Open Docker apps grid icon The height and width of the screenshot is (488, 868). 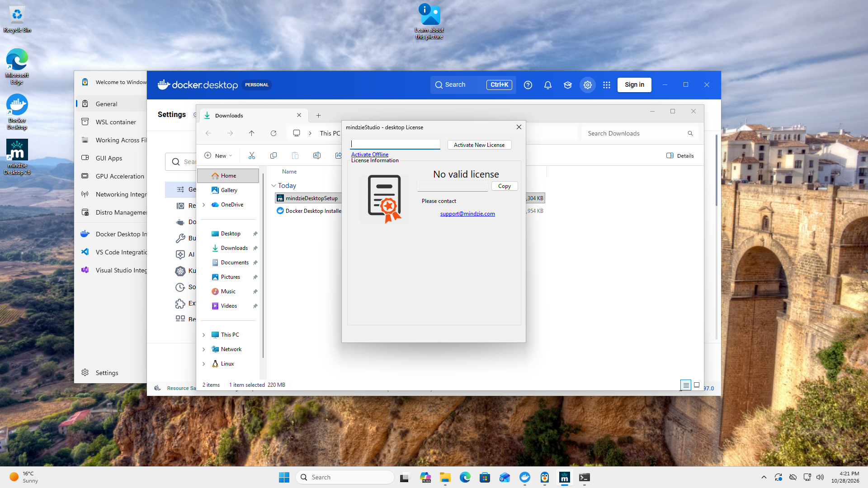(x=607, y=85)
